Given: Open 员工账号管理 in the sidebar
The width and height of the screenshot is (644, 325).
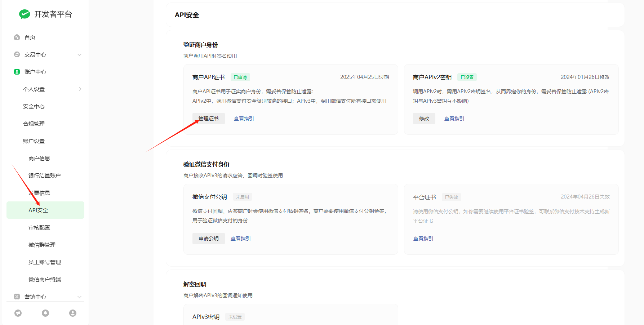Looking at the screenshot, I should pyautogui.click(x=45, y=262).
